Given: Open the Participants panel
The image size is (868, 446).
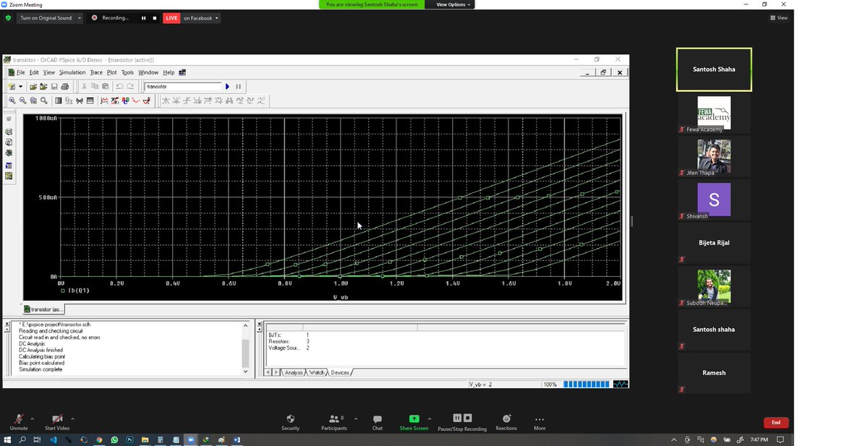Looking at the screenshot, I should [335, 422].
